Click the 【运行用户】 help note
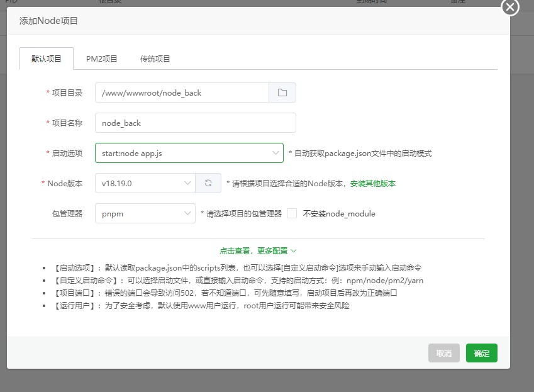 pyautogui.click(x=201, y=306)
